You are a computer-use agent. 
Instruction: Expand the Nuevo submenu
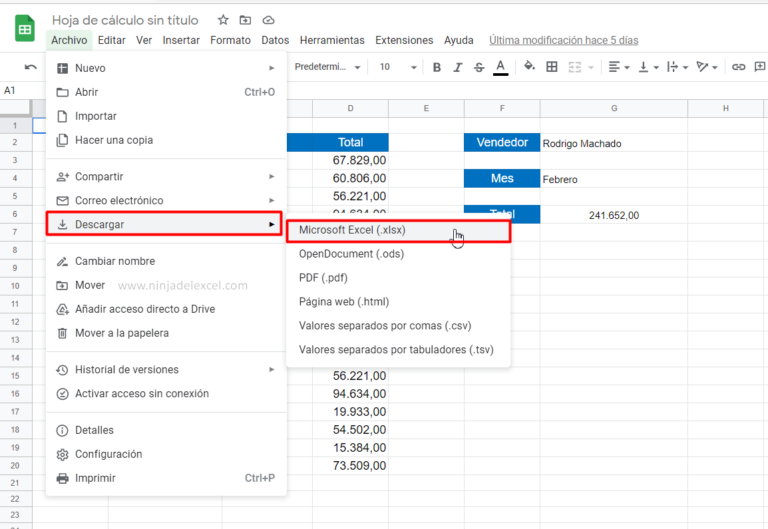click(166, 68)
